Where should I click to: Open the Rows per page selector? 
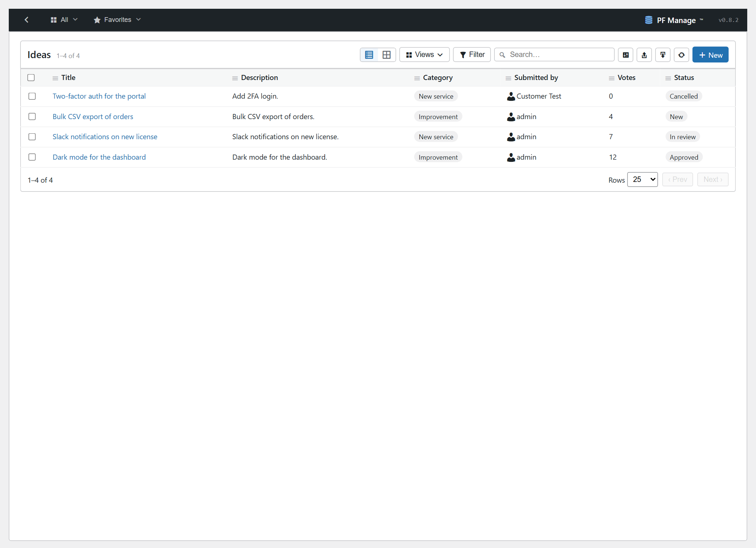click(x=642, y=179)
